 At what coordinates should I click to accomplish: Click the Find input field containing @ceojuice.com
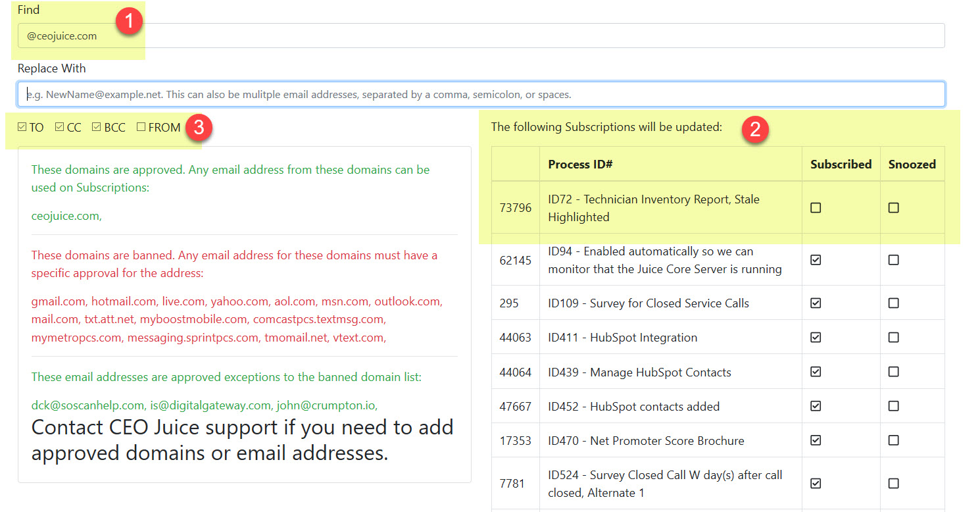pyautogui.click(x=481, y=36)
